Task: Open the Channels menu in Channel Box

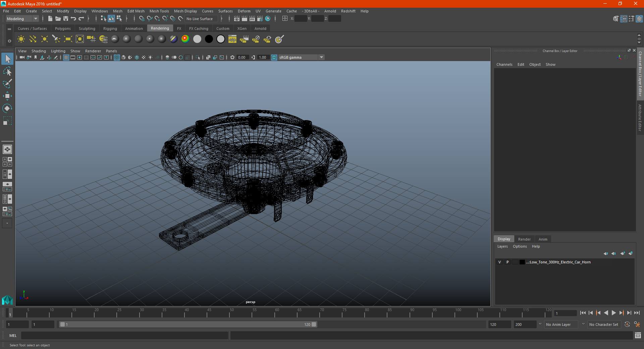Action: coord(504,64)
